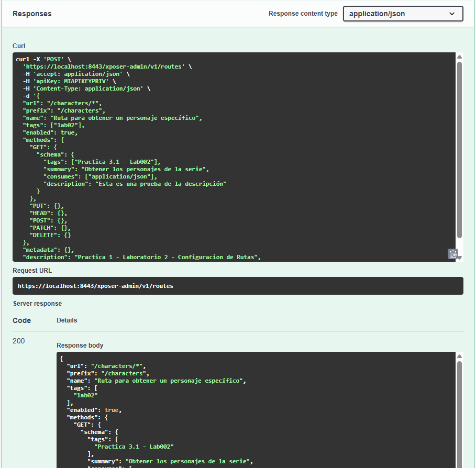Screen dimensions: 476x468
Task: Click the Request URL text field
Action: point(238,286)
